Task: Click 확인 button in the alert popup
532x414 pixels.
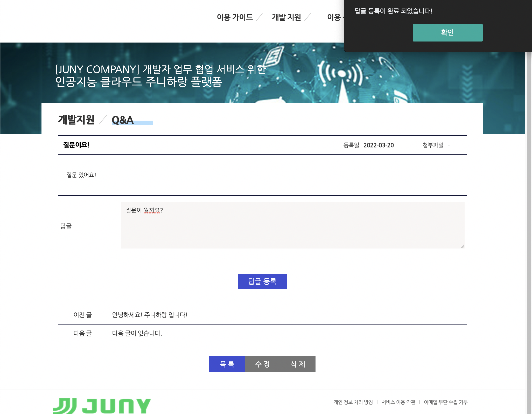Action: pos(447,33)
